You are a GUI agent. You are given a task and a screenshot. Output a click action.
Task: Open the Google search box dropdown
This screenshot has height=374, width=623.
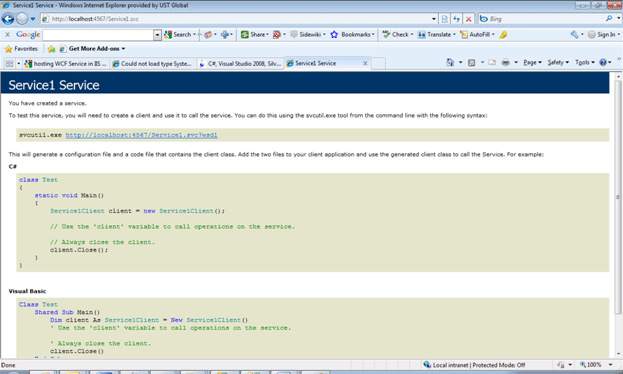pos(157,35)
